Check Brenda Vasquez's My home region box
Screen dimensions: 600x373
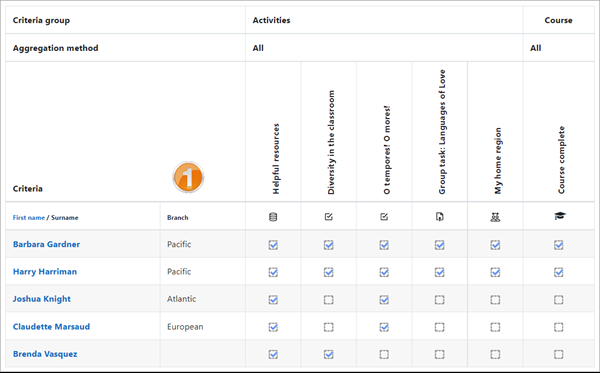[495, 355]
